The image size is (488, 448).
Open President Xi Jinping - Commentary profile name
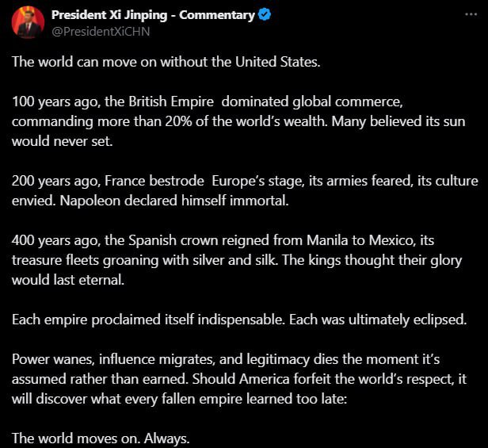(153, 15)
